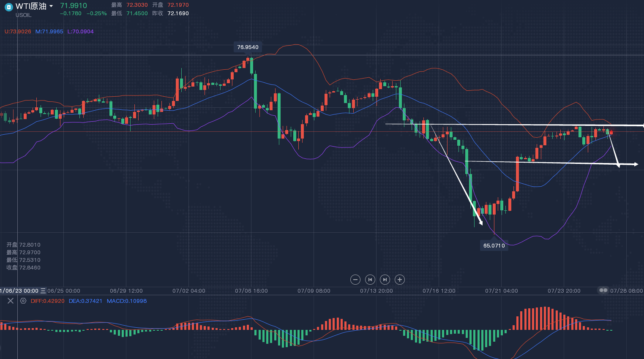Click the DIFF:0.42920 indicator label
This screenshot has width=644, height=359.
[x=47, y=301]
